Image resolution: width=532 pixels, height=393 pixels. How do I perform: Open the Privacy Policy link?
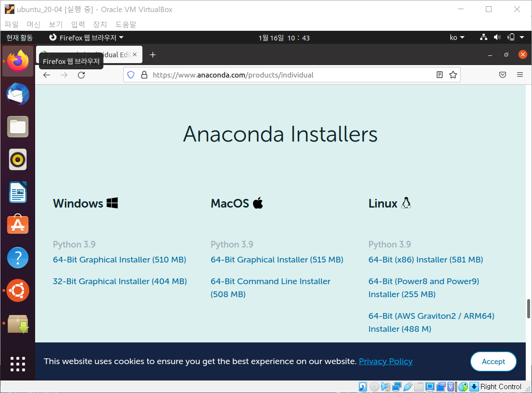pyautogui.click(x=386, y=361)
